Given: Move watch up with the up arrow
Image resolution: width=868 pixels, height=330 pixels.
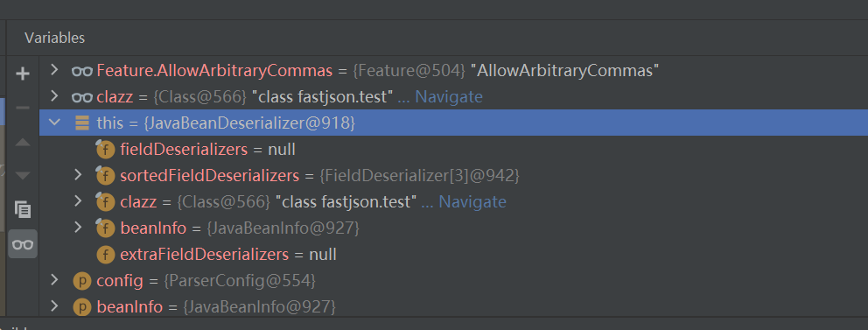Looking at the screenshot, I should click(x=23, y=143).
